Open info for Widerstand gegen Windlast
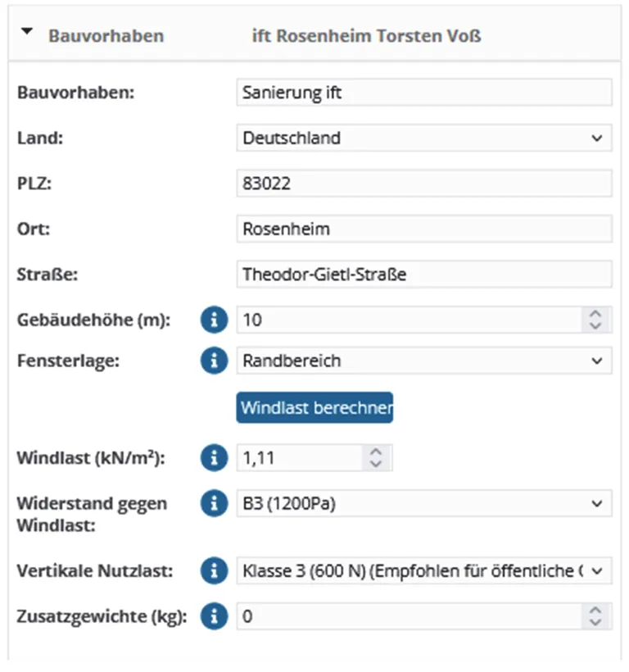629x672 pixels. (214, 504)
